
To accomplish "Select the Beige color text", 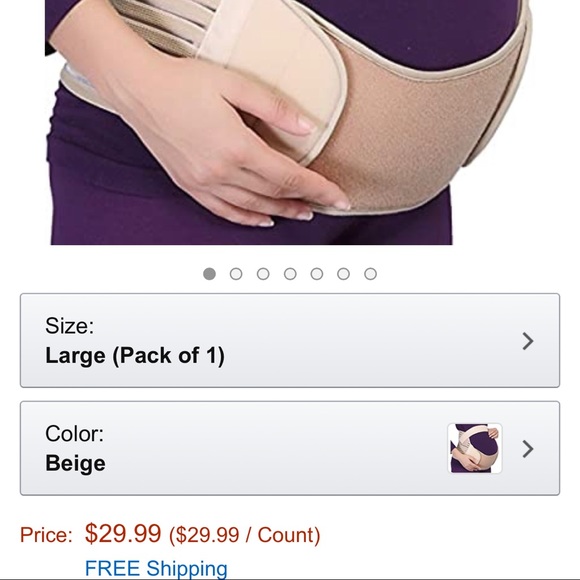I will (75, 463).
